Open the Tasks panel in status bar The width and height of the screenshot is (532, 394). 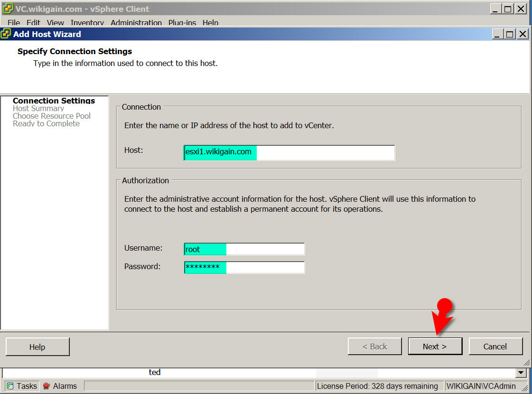pos(22,386)
